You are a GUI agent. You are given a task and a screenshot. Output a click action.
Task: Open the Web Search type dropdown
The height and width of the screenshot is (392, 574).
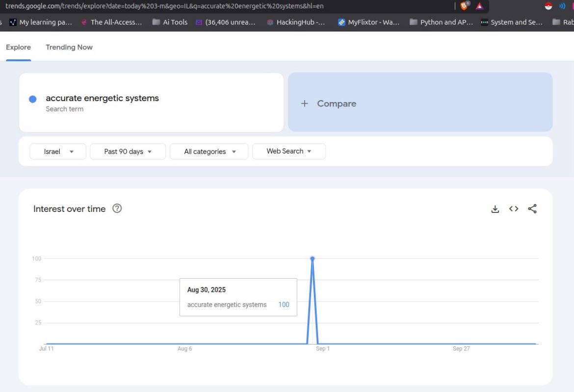[289, 151]
